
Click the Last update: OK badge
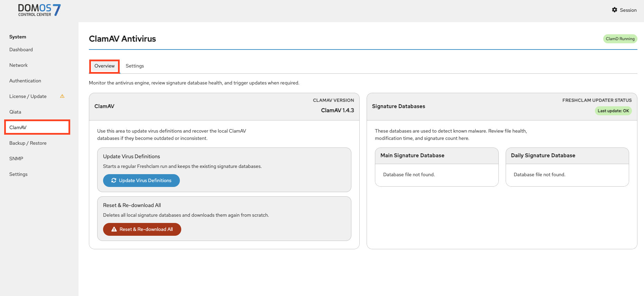[613, 111]
